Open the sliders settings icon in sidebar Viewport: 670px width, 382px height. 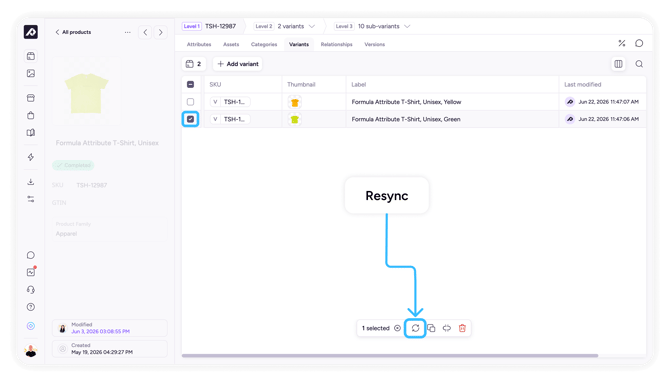click(31, 199)
